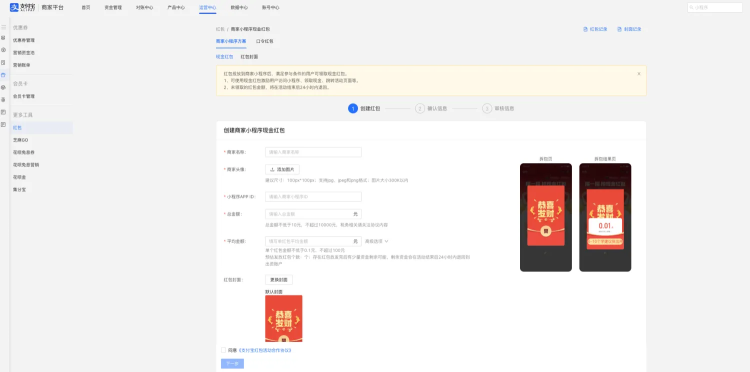The image size is (750, 372).
Task: Open the 运营中心 top menu
Action: 208,8
